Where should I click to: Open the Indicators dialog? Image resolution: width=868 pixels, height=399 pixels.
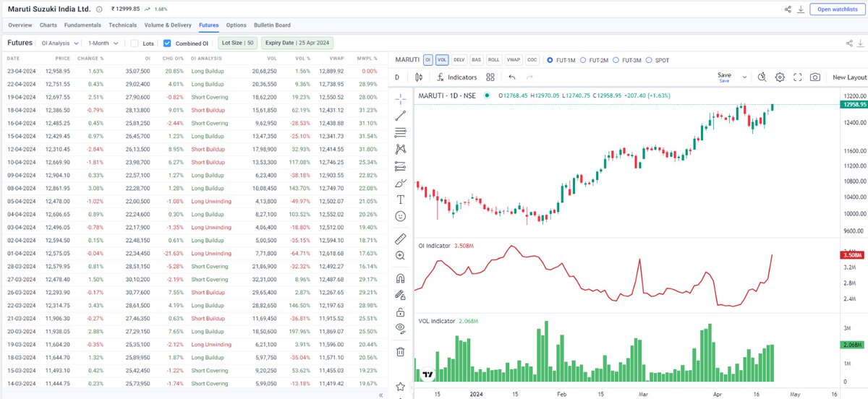457,77
